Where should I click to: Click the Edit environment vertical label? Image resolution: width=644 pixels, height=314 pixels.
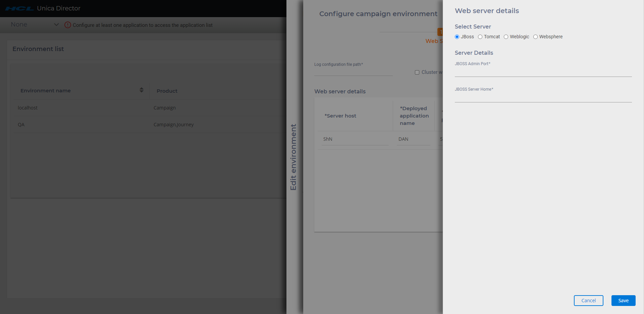(293, 157)
